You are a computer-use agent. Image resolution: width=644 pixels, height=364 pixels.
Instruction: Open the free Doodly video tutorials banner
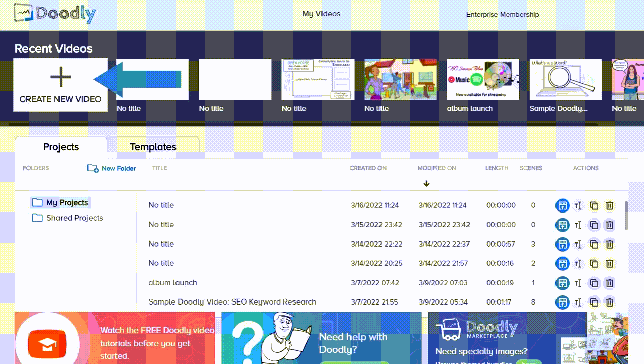(115, 338)
